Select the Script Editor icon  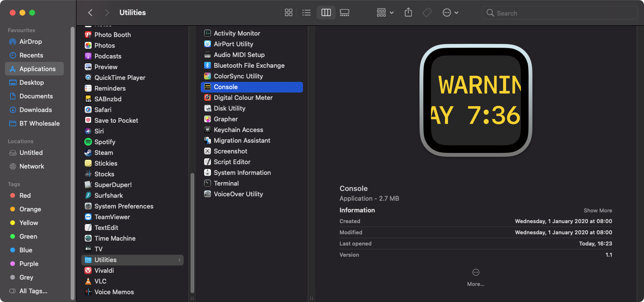(208, 162)
